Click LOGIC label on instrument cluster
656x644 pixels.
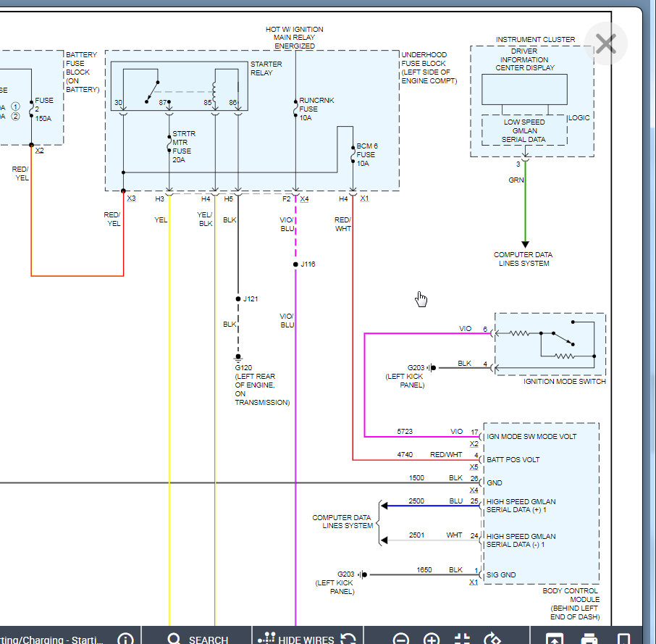pos(579,117)
